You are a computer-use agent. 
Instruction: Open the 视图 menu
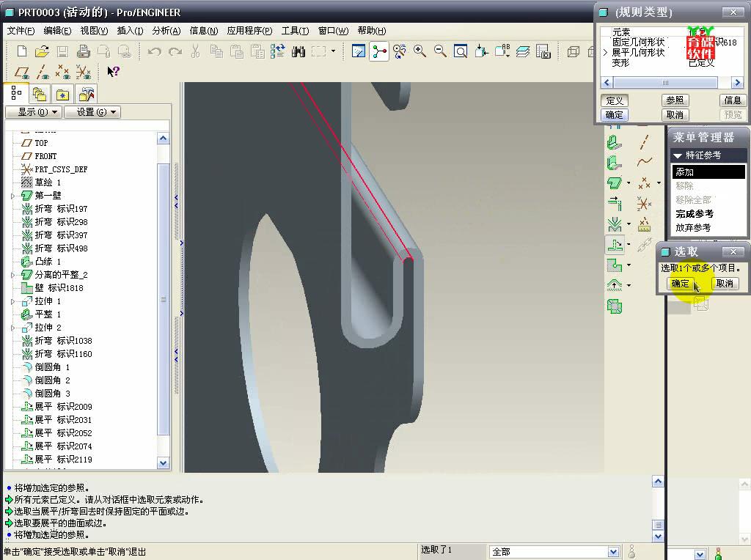(x=94, y=31)
